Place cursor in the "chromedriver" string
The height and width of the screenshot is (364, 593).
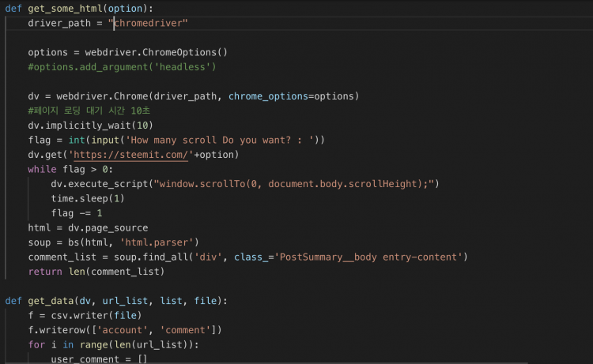point(152,23)
